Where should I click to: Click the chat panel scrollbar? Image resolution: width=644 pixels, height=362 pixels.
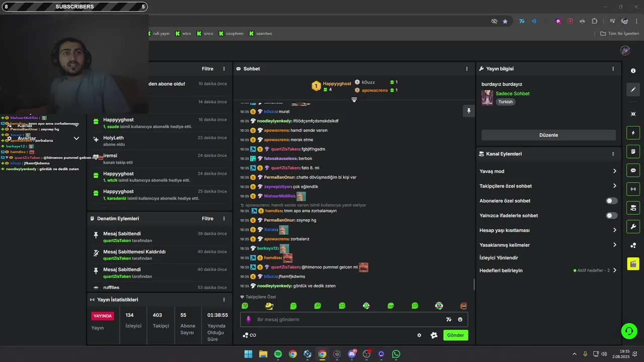pyautogui.click(x=474, y=285)
